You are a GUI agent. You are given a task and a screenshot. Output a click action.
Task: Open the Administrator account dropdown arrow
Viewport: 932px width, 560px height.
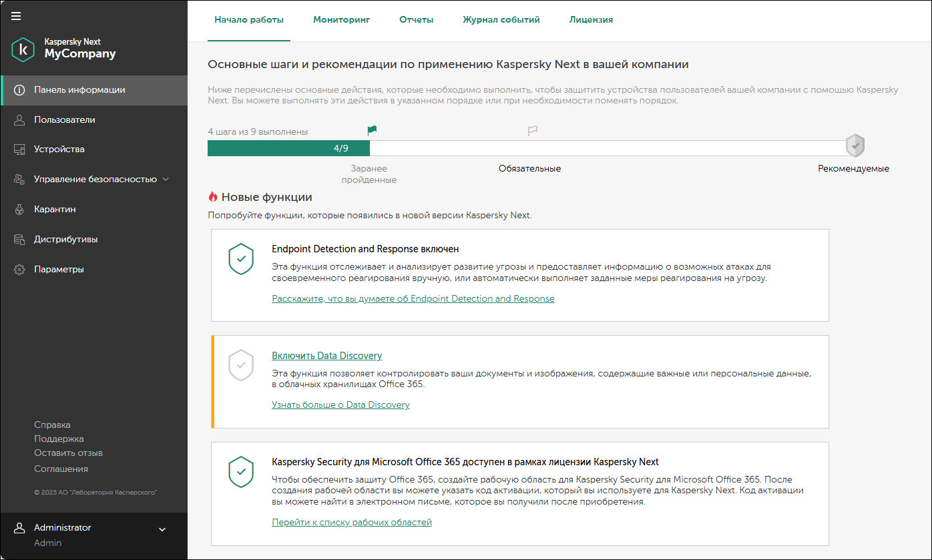click(x=162, y=530)
